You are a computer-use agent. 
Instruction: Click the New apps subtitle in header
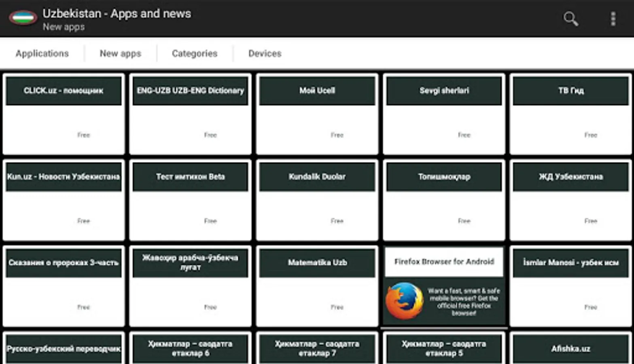pos(64,27)
